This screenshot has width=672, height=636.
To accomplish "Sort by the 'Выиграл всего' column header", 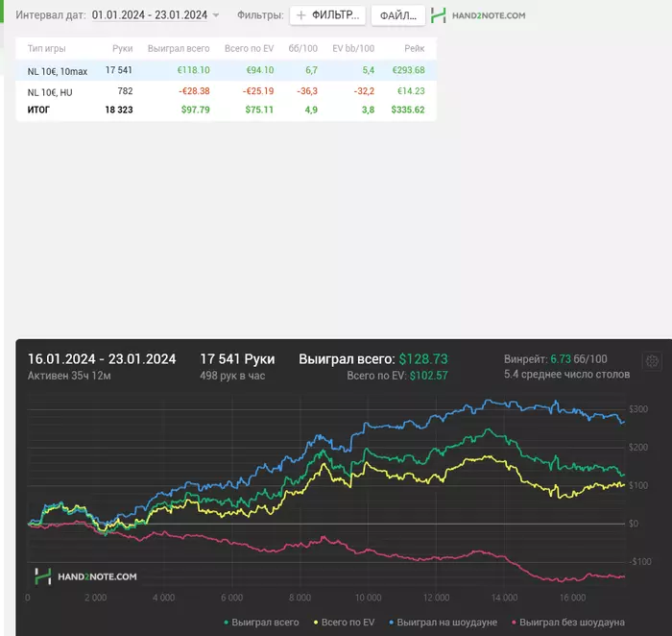I will click(179, 48).
